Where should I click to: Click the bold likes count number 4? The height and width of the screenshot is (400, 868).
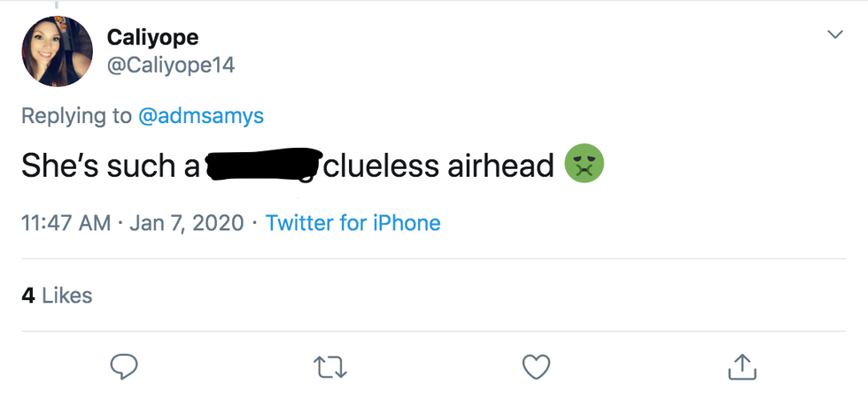pos(27,296)
